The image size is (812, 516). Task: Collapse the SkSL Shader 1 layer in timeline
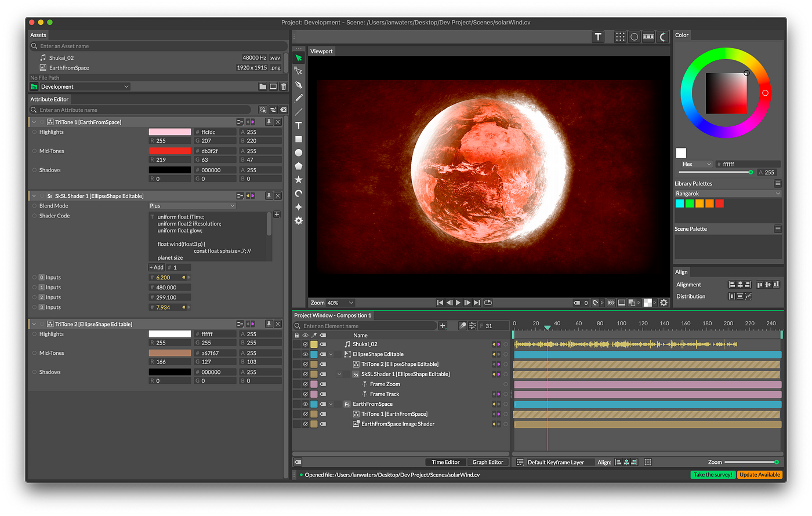click(x=339, y=374)
